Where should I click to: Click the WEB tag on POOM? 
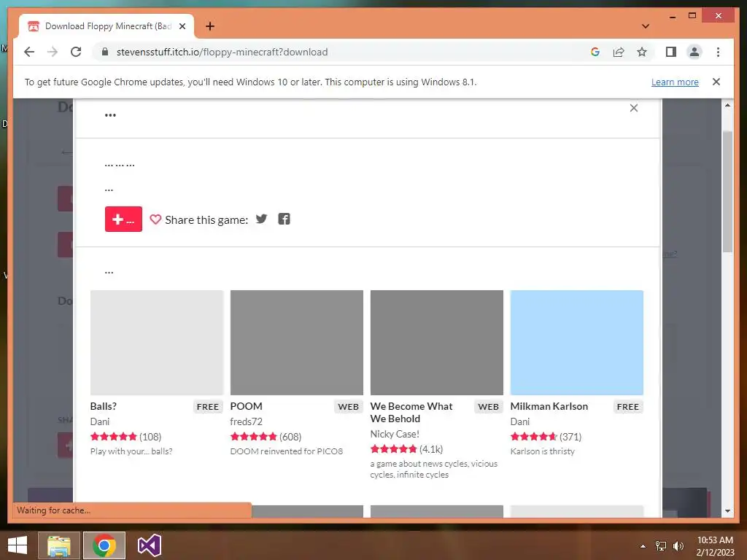[x=348, y=407]
